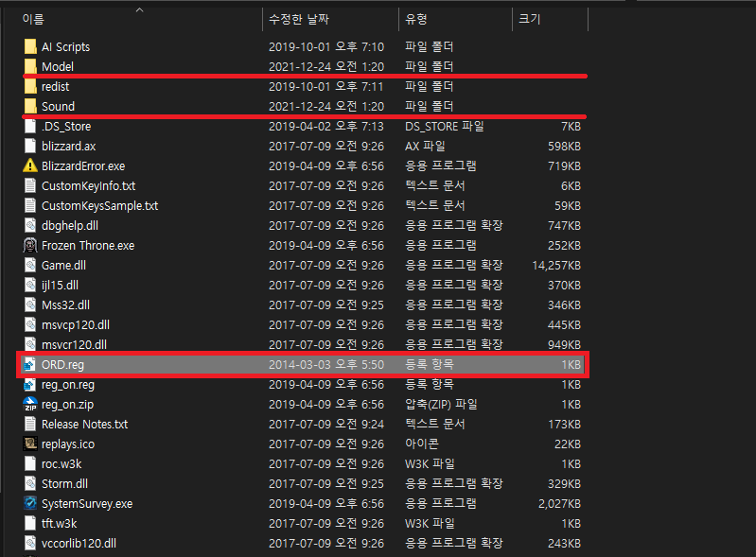
Task: Select the reg_on.zip file name
Action: pyautogui.click(x=67, y=404)
